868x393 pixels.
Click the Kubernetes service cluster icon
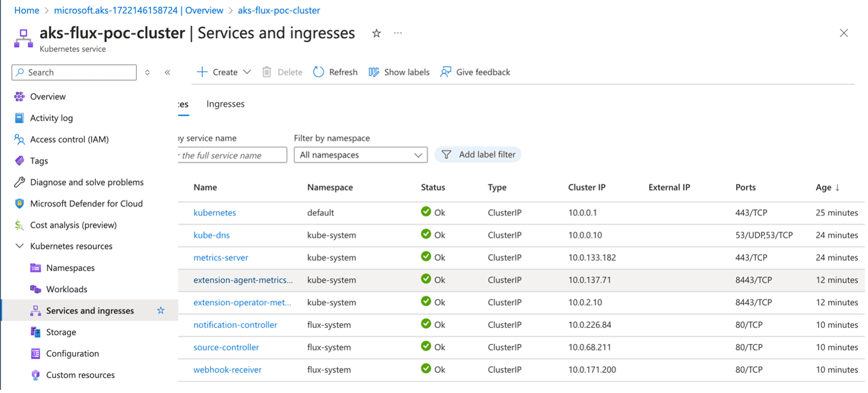(x=24, y=38)
